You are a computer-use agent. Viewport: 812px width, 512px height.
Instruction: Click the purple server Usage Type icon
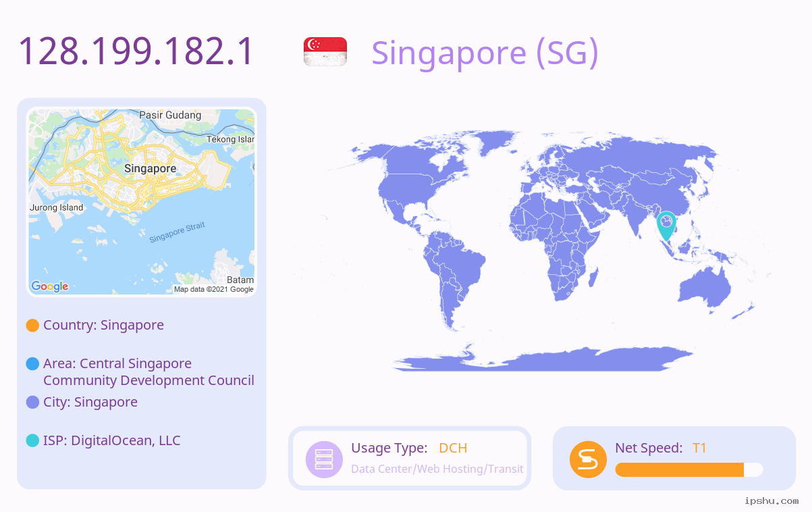[x=324, y=459]
